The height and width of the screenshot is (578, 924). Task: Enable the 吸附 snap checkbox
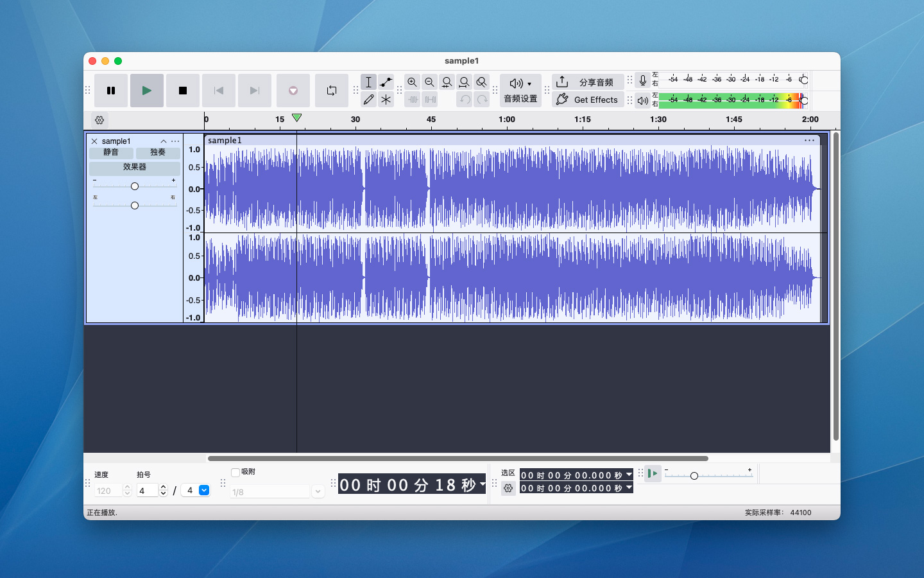[235, 473]
